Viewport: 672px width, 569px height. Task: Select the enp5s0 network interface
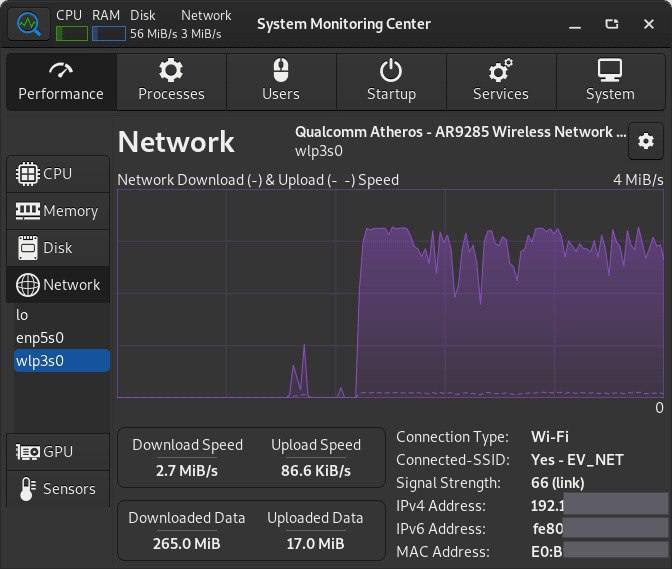62,338
